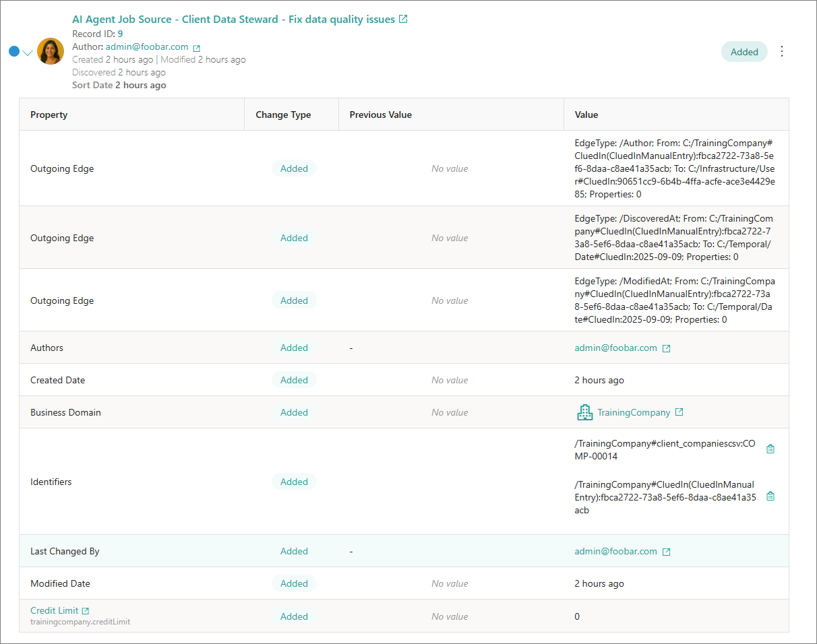Click the blue status dot indicator

14,52
